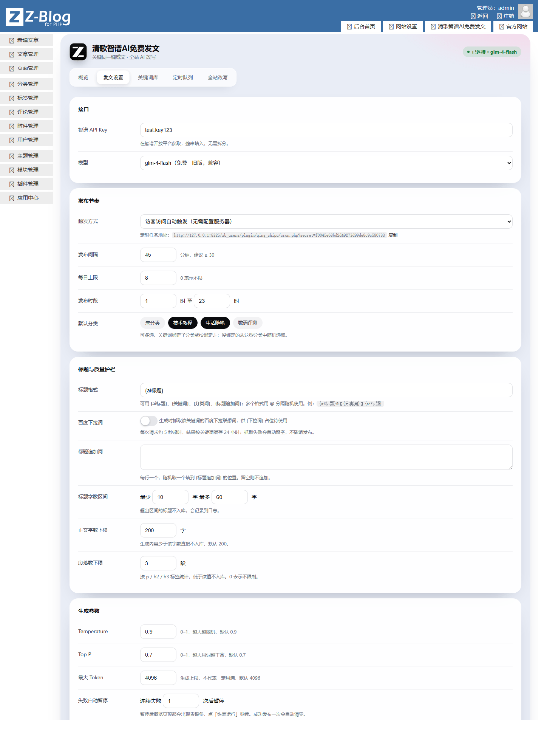Open 新建文章 in the sidebar
The image size is (544, 756).
(x=26, y=40)
